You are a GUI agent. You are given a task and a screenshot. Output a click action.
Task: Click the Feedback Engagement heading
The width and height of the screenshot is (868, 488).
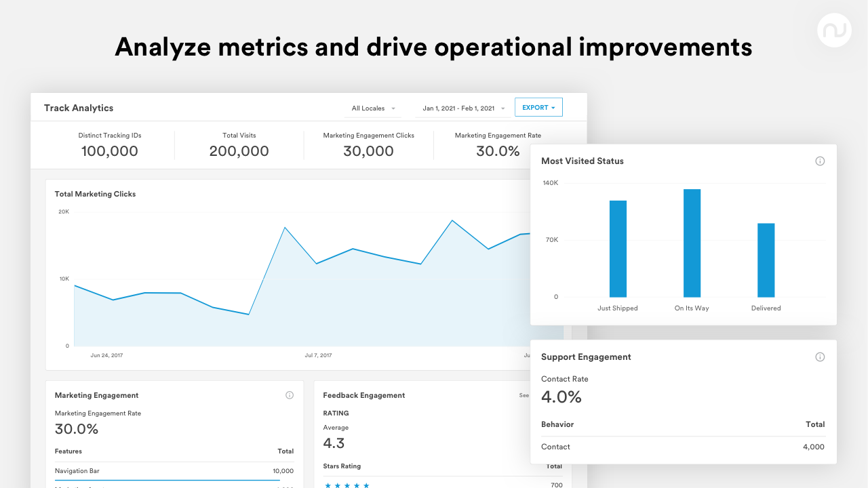[363, 395]
